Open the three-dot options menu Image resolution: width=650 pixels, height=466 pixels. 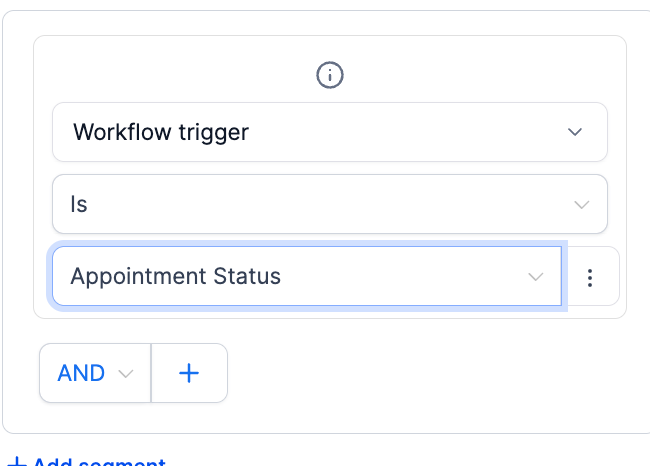pyautogui.click(x=590, y=277)
